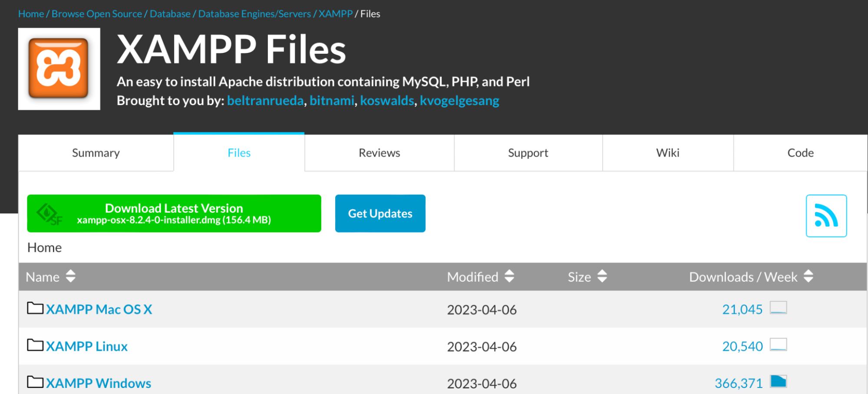
Task: Click the 20,540 weekly downloads count
Action: coord(742,346)
